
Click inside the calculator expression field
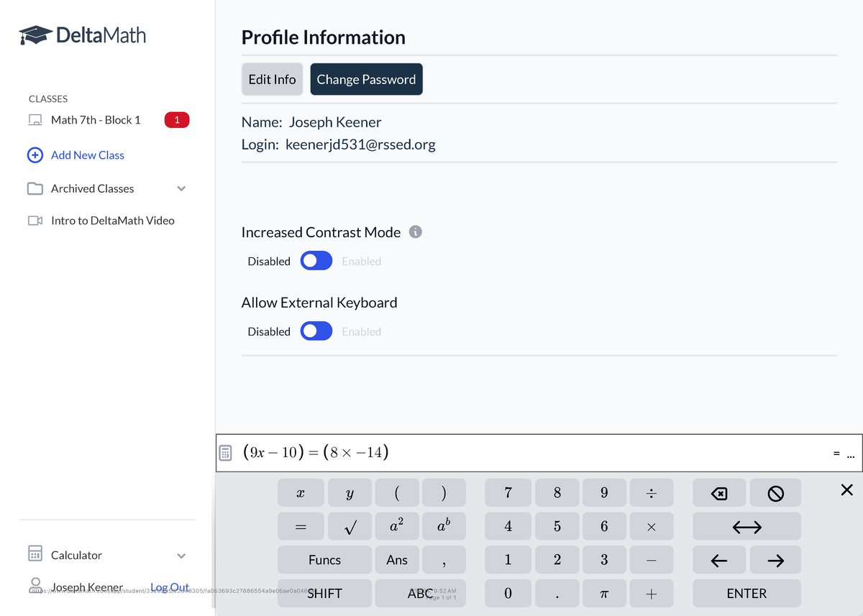[x=503, y=451]
